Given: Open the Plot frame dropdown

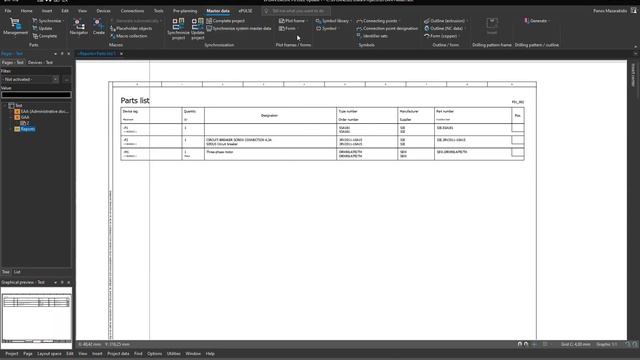Looking at the screenshot, I should 293,20.
